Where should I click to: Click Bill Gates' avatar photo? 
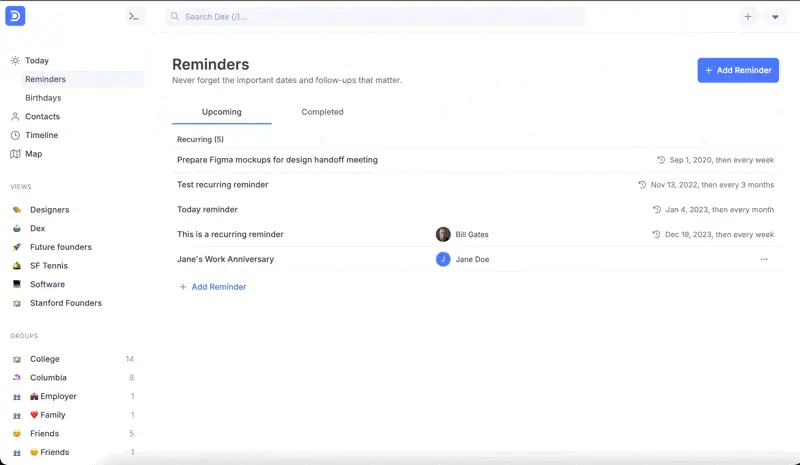443,234
